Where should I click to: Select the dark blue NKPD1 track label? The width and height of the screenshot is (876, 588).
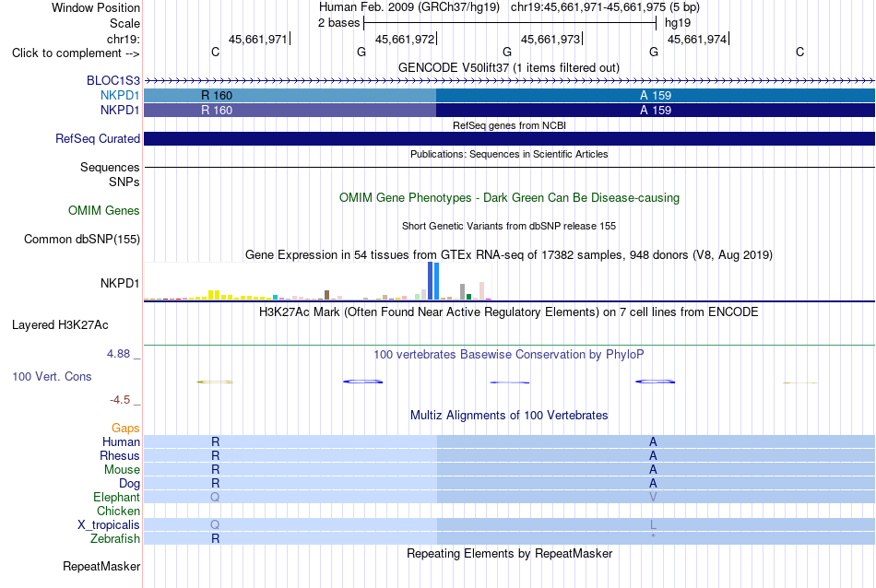coord(120,110)
